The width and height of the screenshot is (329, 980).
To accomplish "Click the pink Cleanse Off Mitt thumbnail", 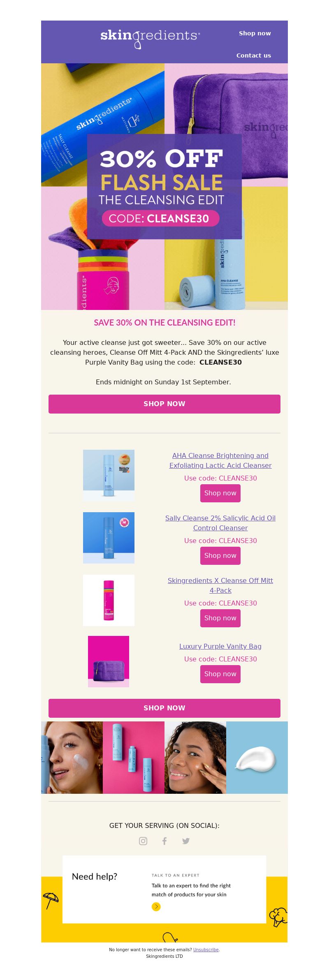I will click(x=109, y=600).
